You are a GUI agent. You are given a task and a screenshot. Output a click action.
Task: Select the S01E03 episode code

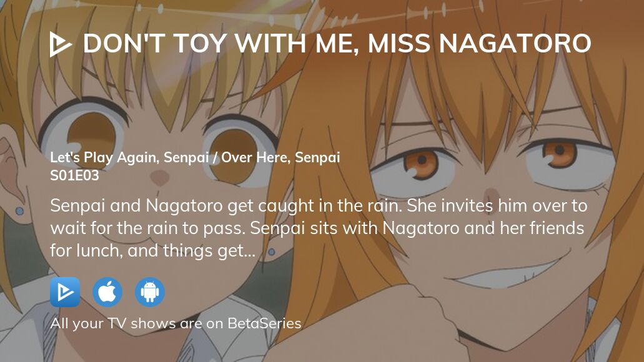coord(74,175)
